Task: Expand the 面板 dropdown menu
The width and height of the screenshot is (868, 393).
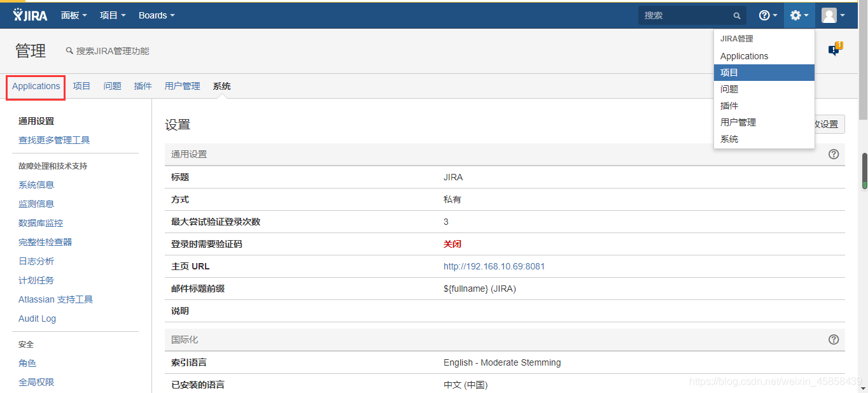Action: point(74,15)
